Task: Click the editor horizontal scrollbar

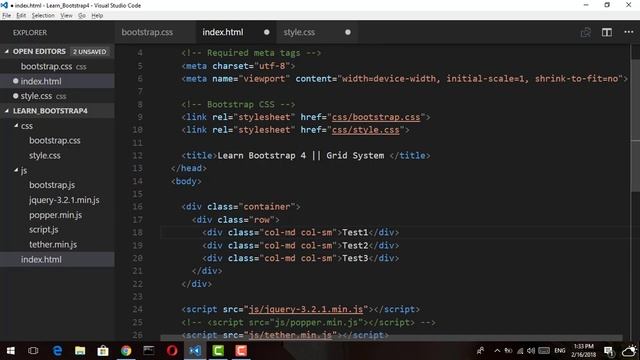Action: (391, 338)
